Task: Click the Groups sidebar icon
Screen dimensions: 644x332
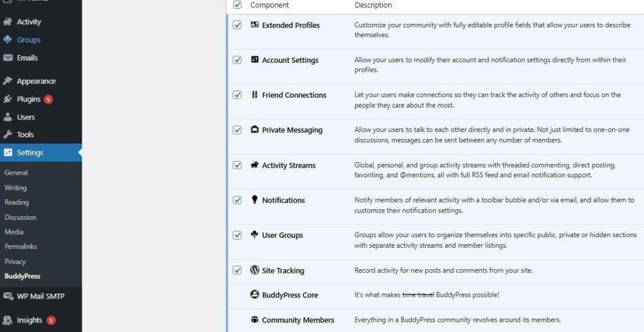Action: [x=8, y=40]
